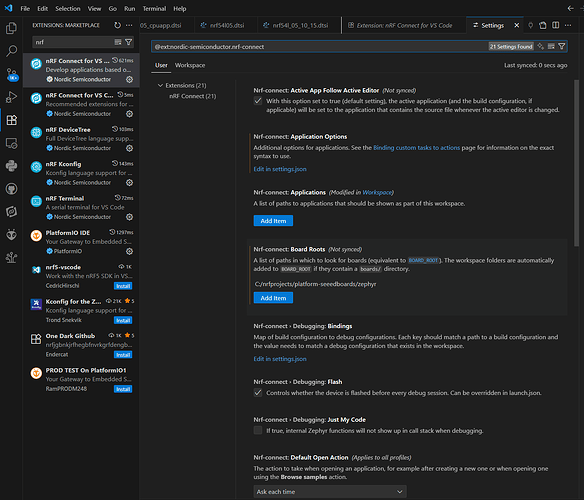Disable the Debugging Flash checkbox
Image resolution: width=584 pixels, height=500 pixels.
tap(258, 393)
